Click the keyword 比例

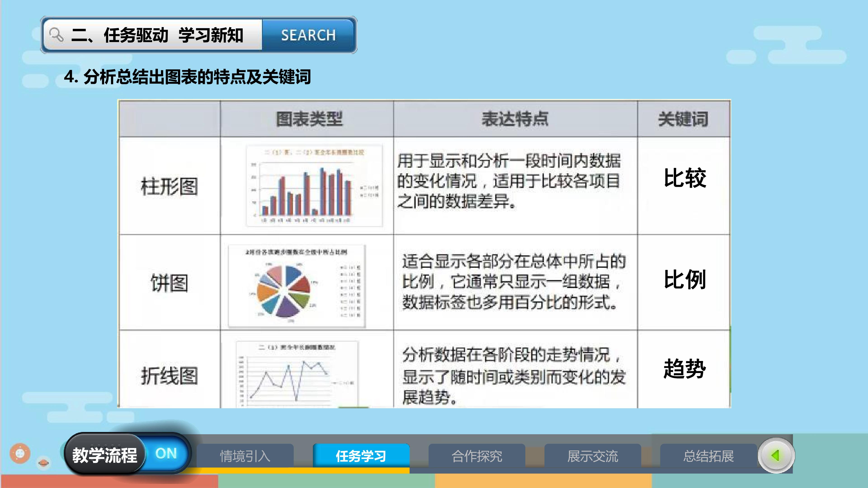pos(685,279)
